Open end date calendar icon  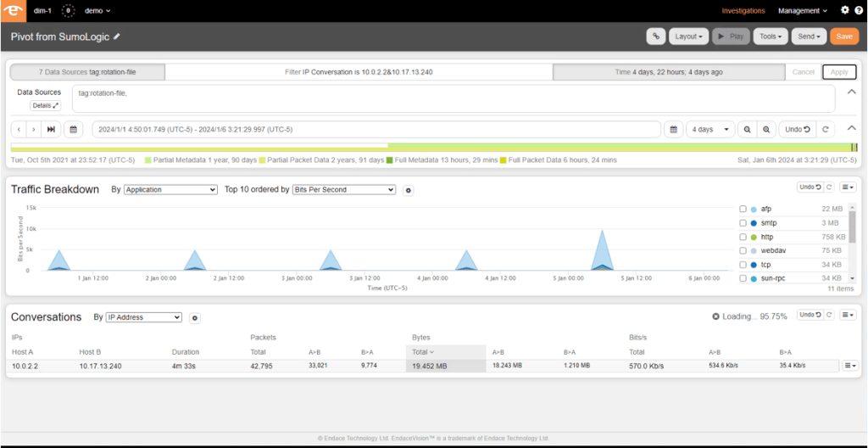coord(673,129)
